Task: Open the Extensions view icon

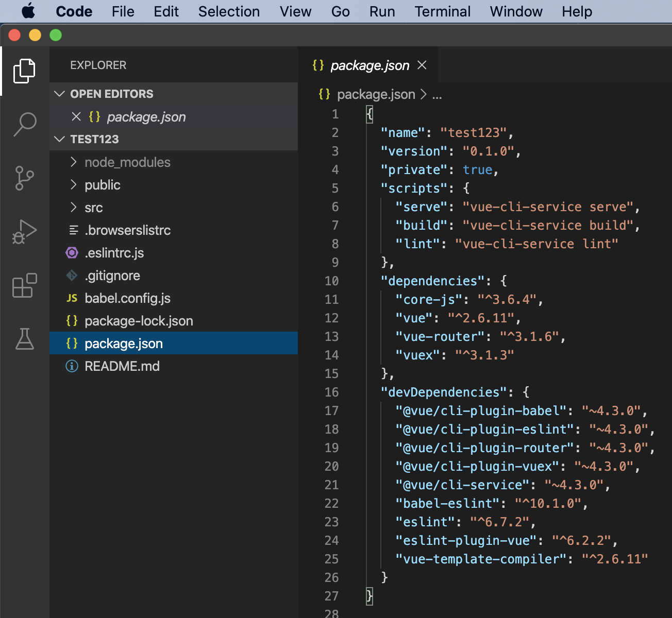Action: coord(24,285)
